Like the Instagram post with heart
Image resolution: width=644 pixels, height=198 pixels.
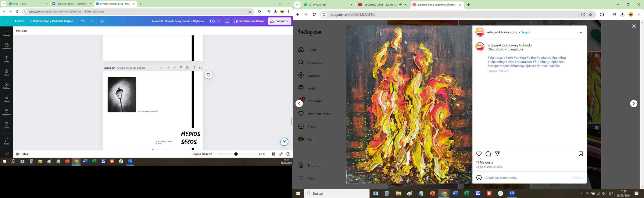click(x=479, y=154)
